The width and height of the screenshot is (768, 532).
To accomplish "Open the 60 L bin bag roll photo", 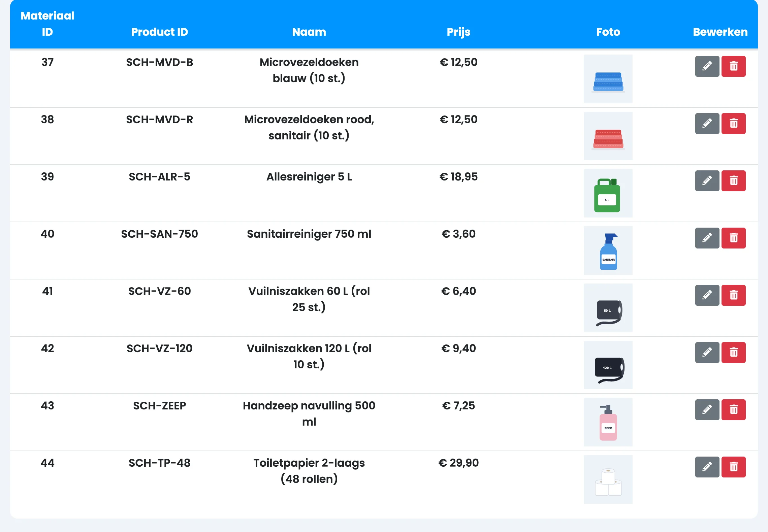I will [608, 308].
